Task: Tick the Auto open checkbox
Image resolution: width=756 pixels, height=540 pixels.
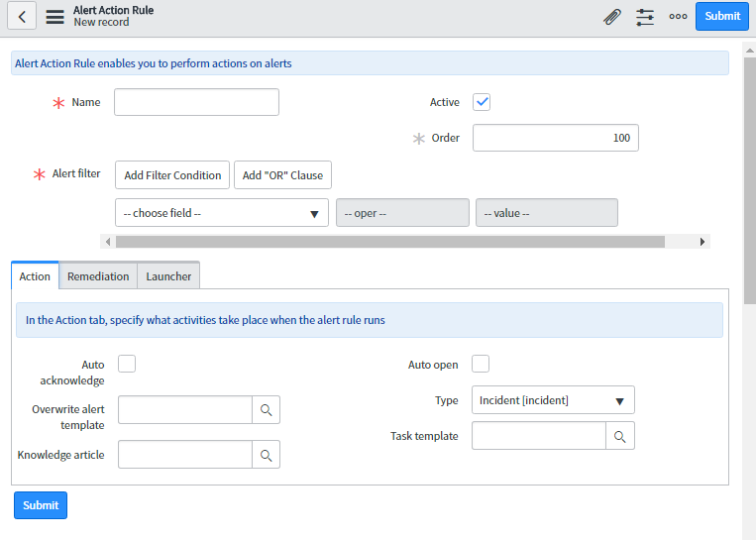Action: [x=481, y=364]
